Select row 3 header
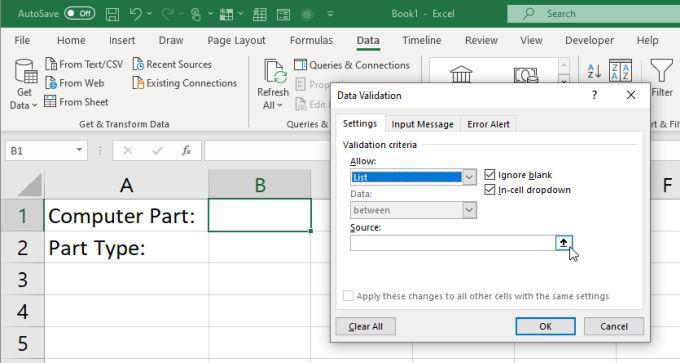This screenshot has height=363, width=680. [x=23, y=279]
